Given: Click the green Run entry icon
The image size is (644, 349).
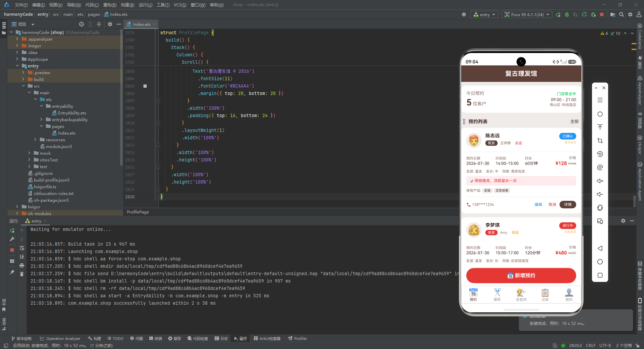Looking at the screenshot, I should point(558,14).
